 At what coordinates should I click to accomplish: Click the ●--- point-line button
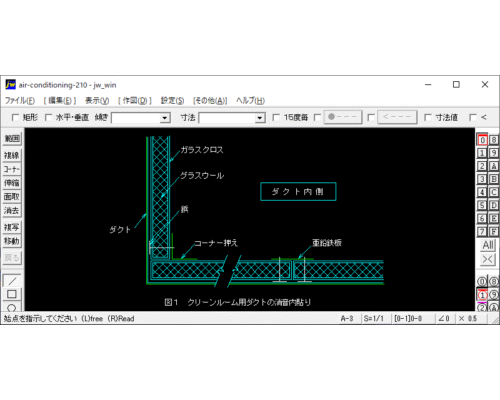point(343,117)
